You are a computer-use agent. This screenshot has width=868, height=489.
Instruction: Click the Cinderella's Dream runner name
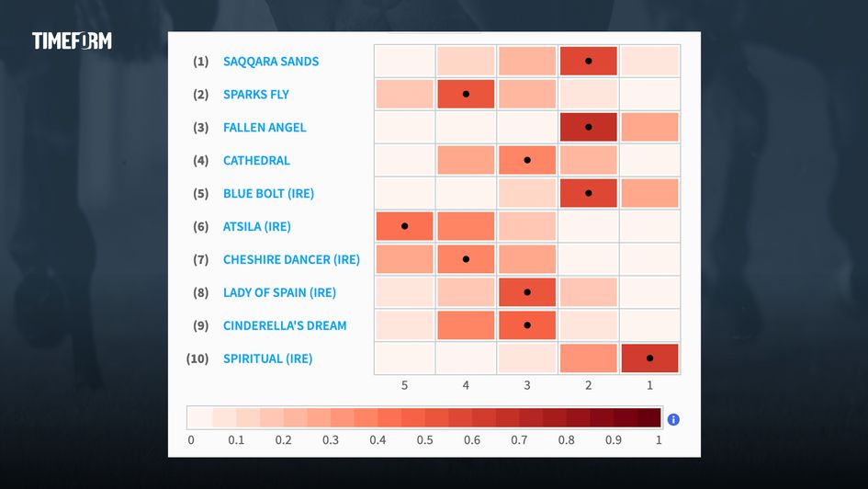[285, 326]
